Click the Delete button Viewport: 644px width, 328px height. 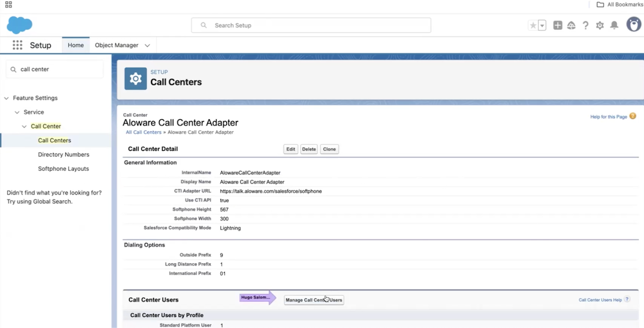[309, 149]
